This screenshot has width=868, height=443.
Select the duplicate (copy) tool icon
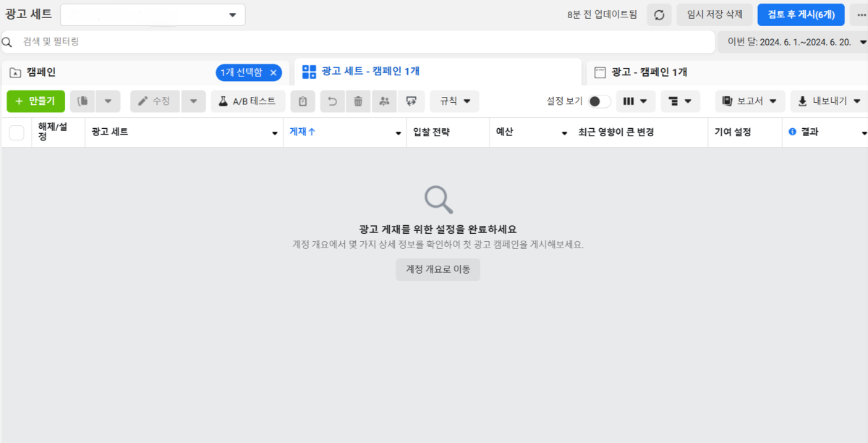tap(82, 101)
